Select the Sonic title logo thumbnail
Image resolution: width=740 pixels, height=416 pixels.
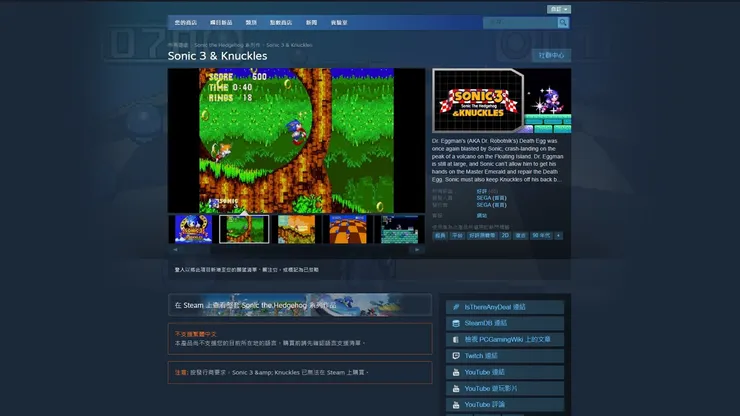click(x=193, y=229)
